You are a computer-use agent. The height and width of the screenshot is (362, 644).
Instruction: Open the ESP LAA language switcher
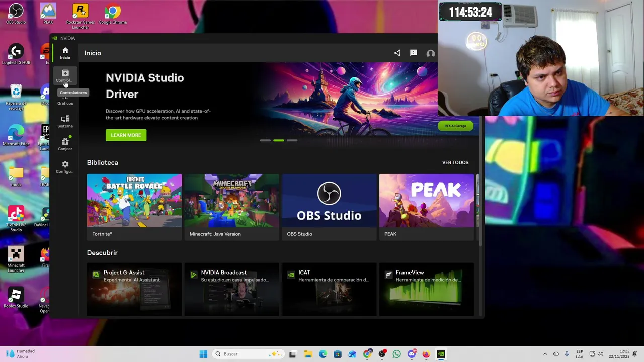coord(580,354)
